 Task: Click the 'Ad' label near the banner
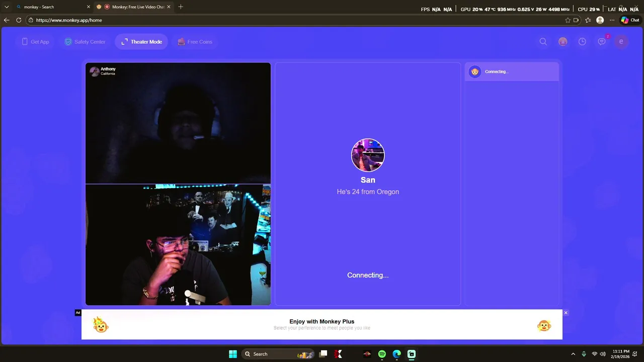[x=78, y=313]
